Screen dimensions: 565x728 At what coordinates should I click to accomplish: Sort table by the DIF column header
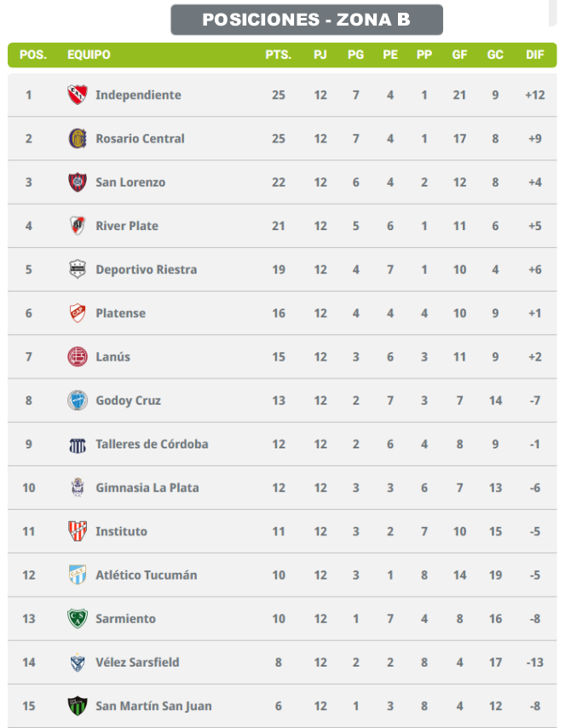[x=534, y=55]
